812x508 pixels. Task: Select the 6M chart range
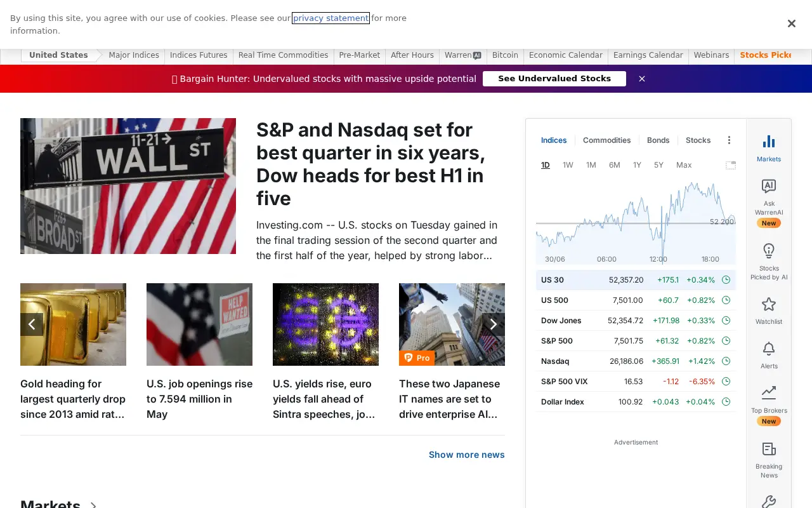tap(615, 165)
